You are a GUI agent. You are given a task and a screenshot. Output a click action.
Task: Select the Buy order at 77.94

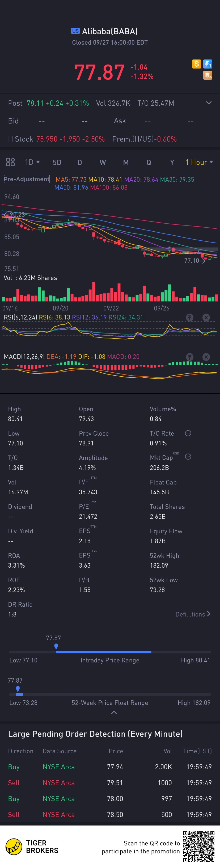click(110, 767)
